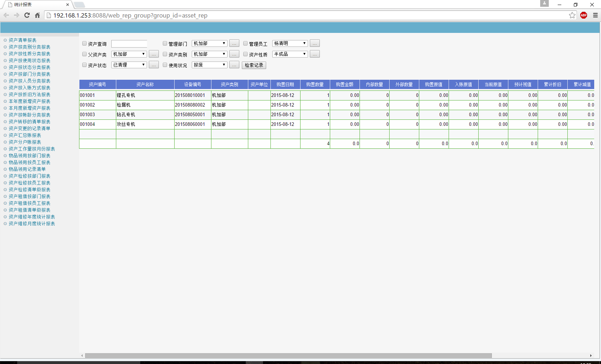
Task: Click the browser reload icon
Action: pyautogui.click(x=27, y=15)
